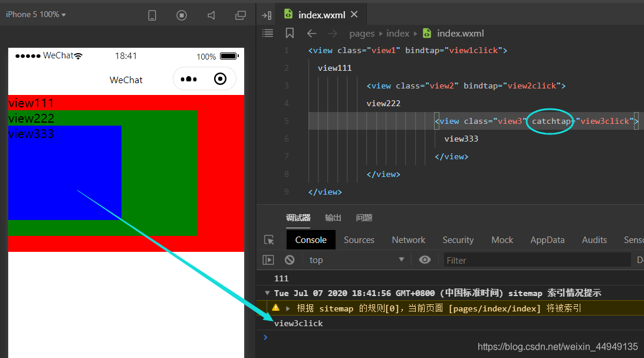The height and width of the screenshot is (358, 644).
Task: Click the pages breadcrumb
Action: pyautogui.click(x=362, y=33)
